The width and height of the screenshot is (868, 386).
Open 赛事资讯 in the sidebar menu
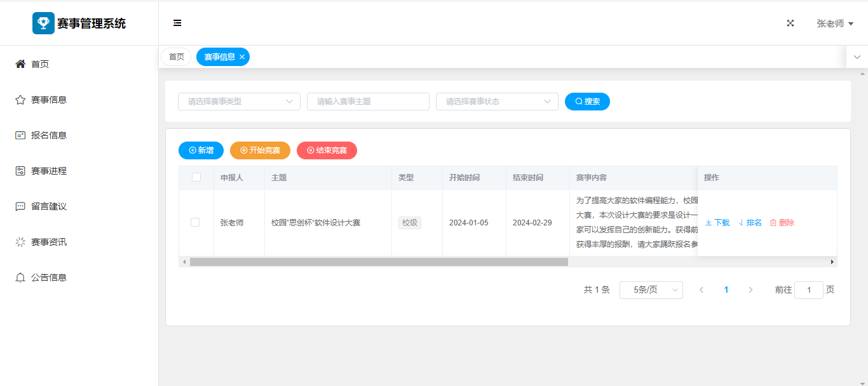coord(49,242)
